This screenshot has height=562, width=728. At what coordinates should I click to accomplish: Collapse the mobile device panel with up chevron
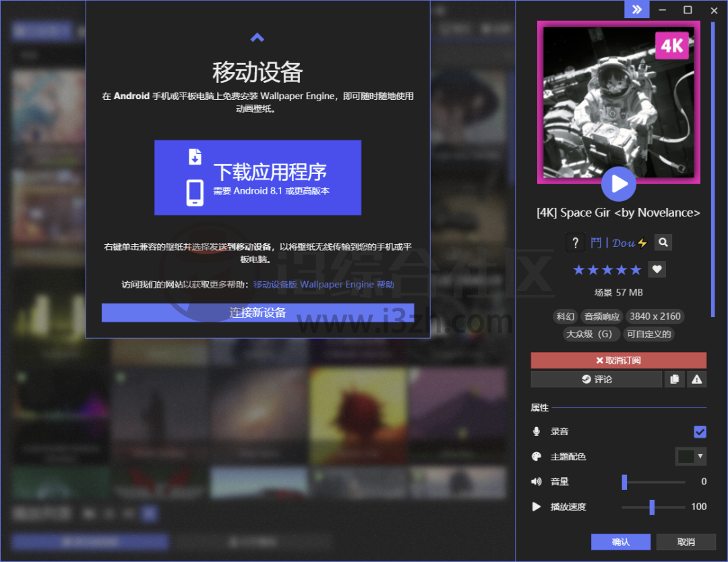click(257, 38)
